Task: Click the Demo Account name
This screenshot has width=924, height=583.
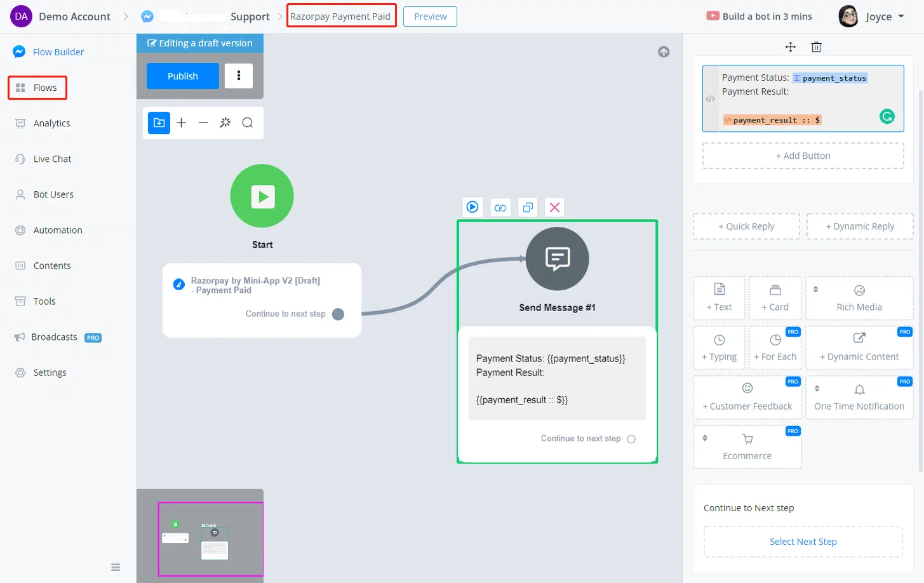Action: coord(74,17)
